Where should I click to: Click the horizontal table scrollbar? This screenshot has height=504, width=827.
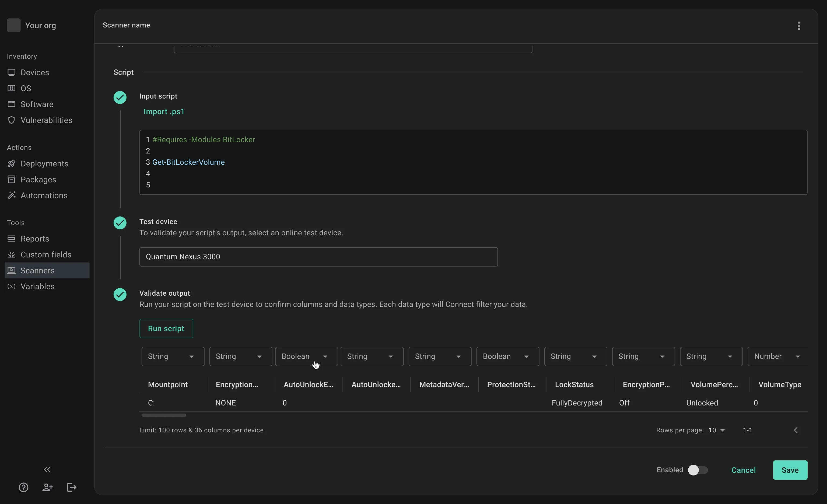point(164,415)
